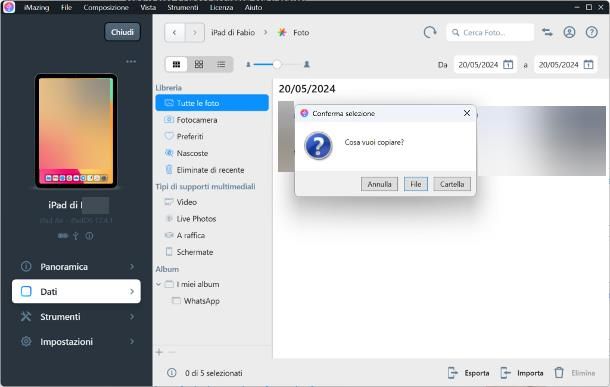Click the Esporta button
The image size is (610, 387).
468,373
